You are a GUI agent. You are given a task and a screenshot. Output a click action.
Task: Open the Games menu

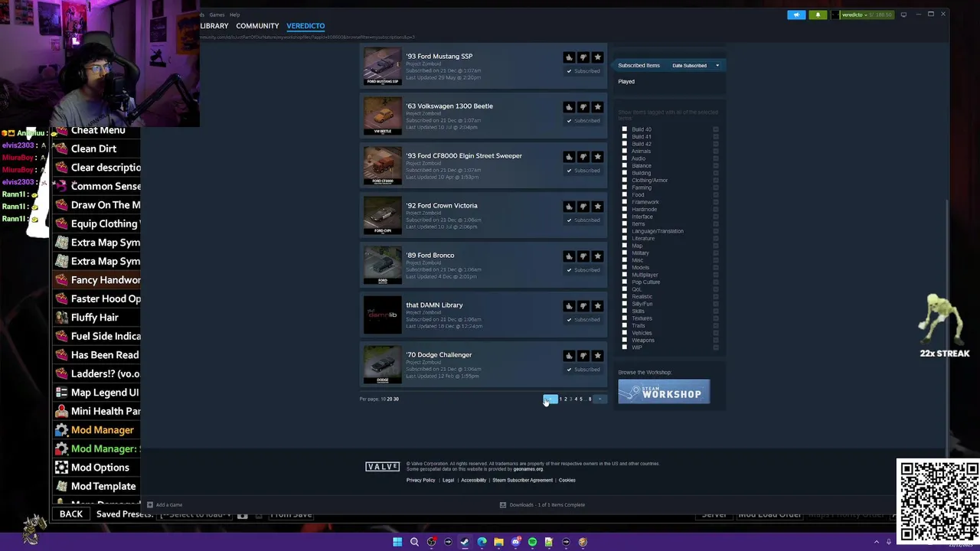click(217, 15)
